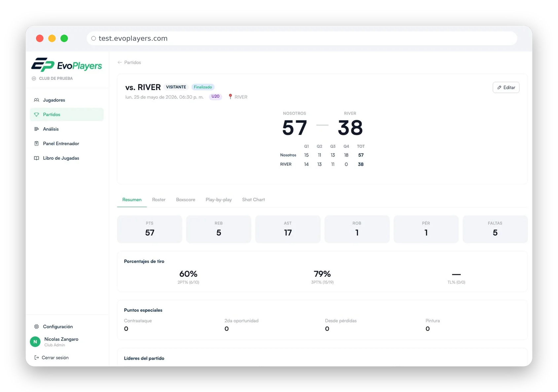
Task: Open Libro de Jugadas
Action: coord(67,158)
